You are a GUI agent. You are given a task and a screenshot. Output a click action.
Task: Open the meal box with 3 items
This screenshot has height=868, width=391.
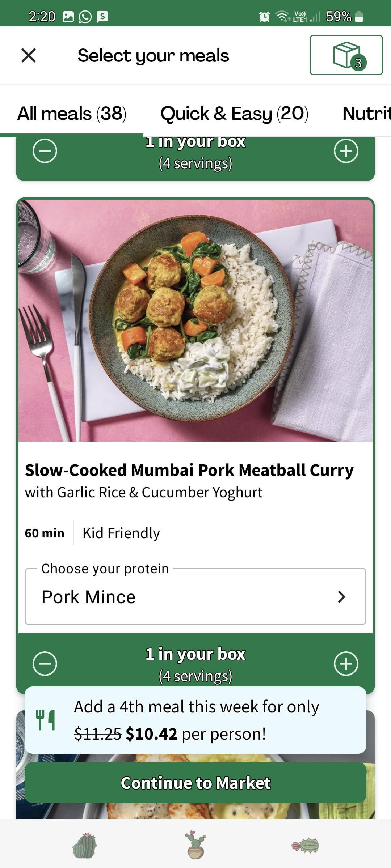(346, 55)
